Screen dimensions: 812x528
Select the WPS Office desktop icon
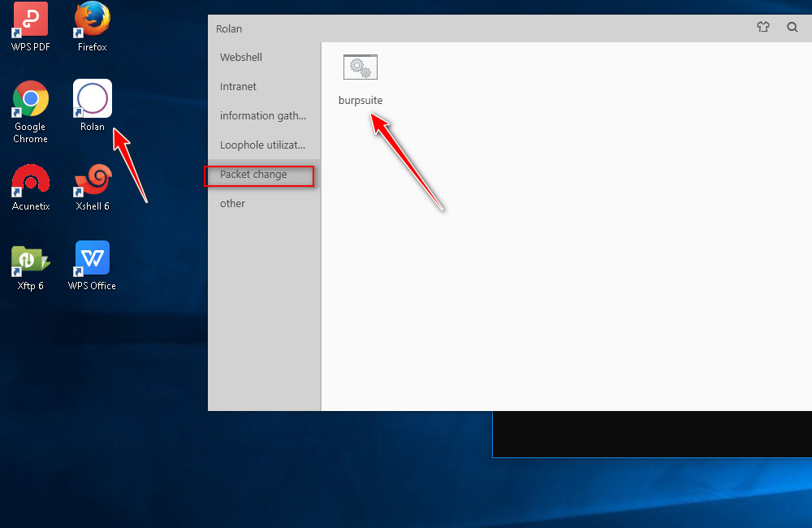[x=93, y=260]
